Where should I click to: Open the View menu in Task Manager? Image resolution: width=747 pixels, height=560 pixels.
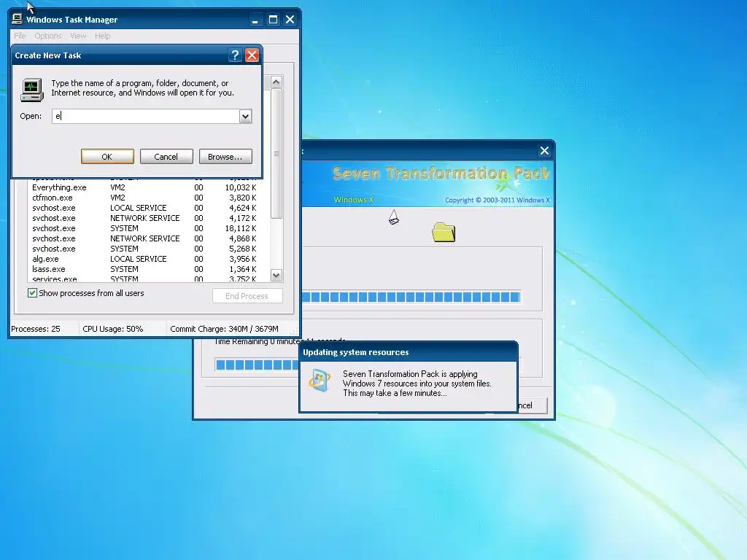coord(78,36)
